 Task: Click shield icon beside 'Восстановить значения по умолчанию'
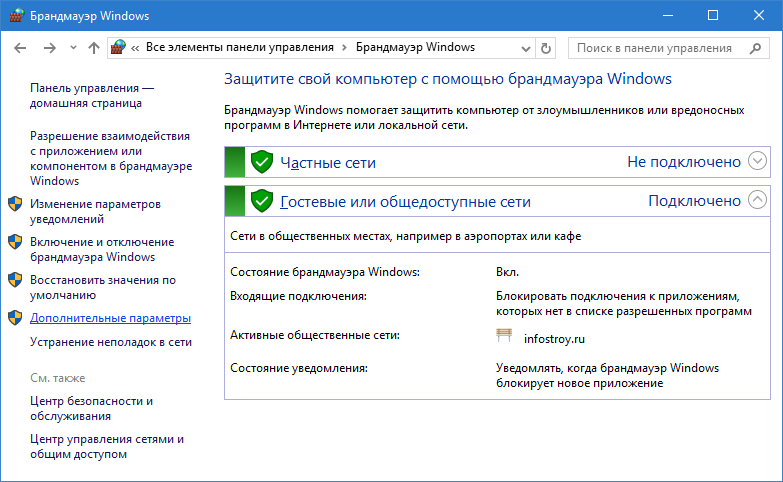click(x=15, y=280)
